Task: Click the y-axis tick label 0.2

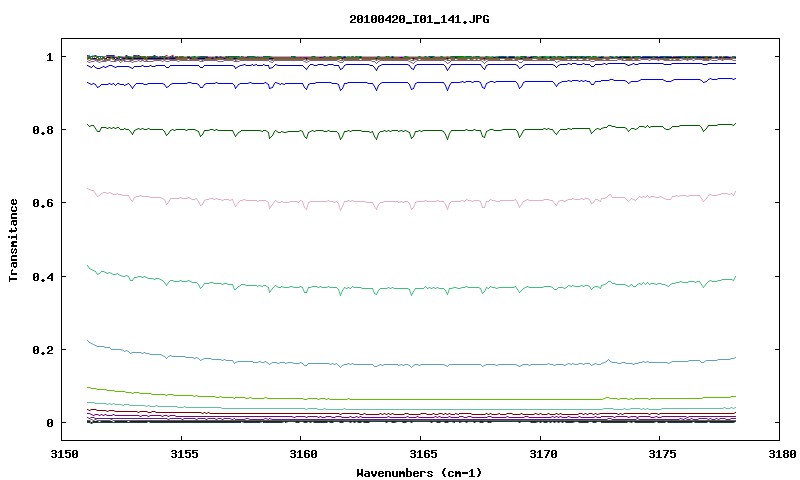Action: [42, 350]
